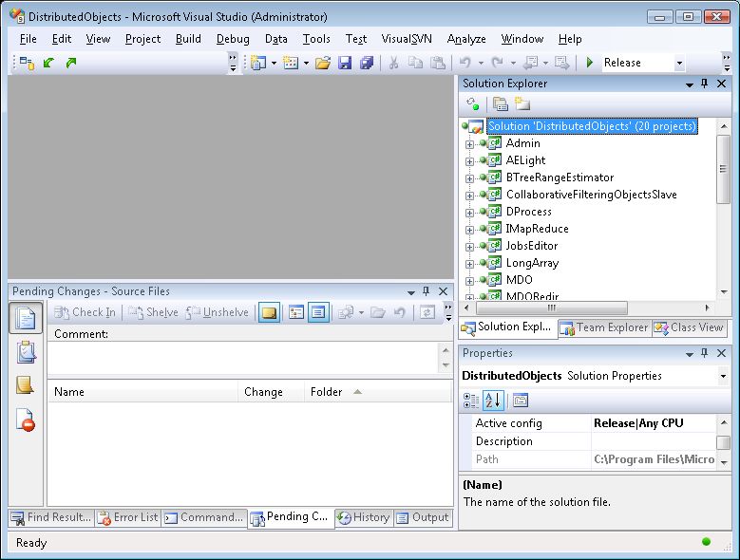Click the New Project toolbar icon
The height and width of the screenshot is (560, 740).
(258, 63)
